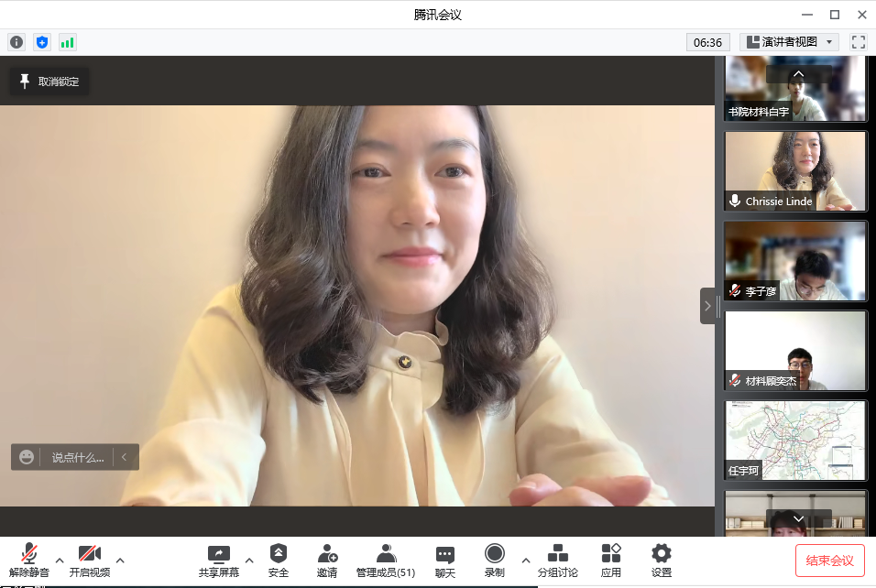Click the red 结束会议 button

tap(829, 560)
